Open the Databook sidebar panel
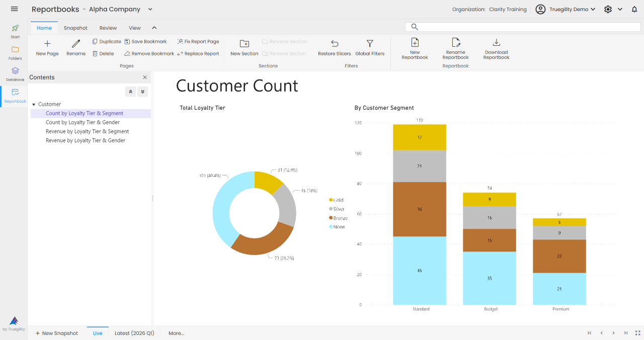This screenshot has width=644, height=340. click(14, 75)
